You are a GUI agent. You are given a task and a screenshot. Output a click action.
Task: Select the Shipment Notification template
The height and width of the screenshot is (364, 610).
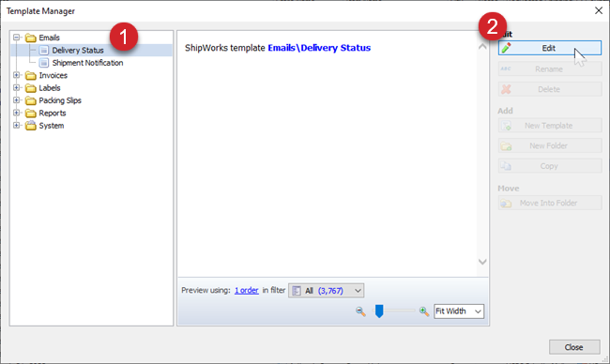(87, 63)
